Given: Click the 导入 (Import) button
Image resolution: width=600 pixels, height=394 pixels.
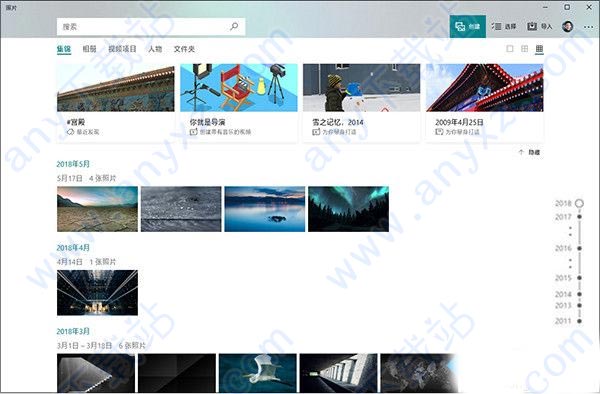Looking at the screenshot, I should tap(540, 26).
